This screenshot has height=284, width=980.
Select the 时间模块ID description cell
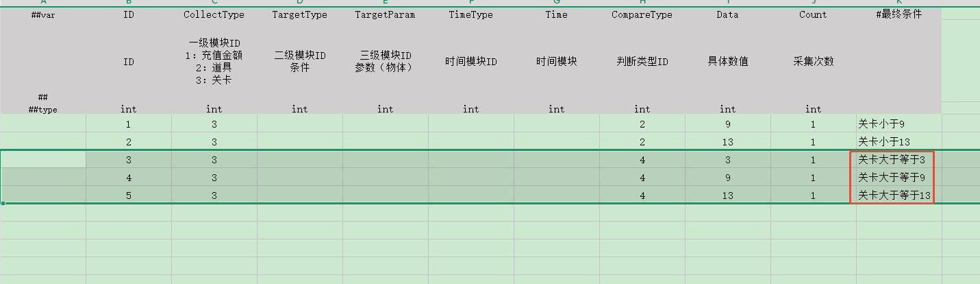pos(470,62)
